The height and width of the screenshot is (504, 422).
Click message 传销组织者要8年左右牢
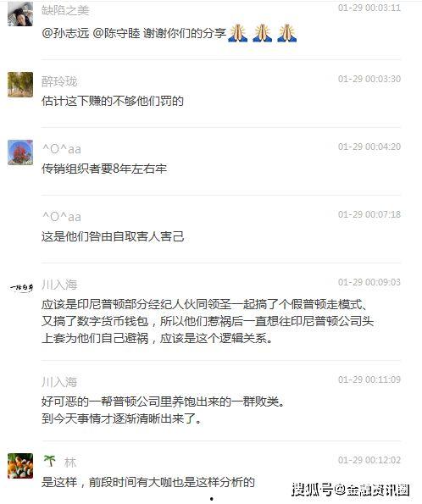click(x=104, y=169)
